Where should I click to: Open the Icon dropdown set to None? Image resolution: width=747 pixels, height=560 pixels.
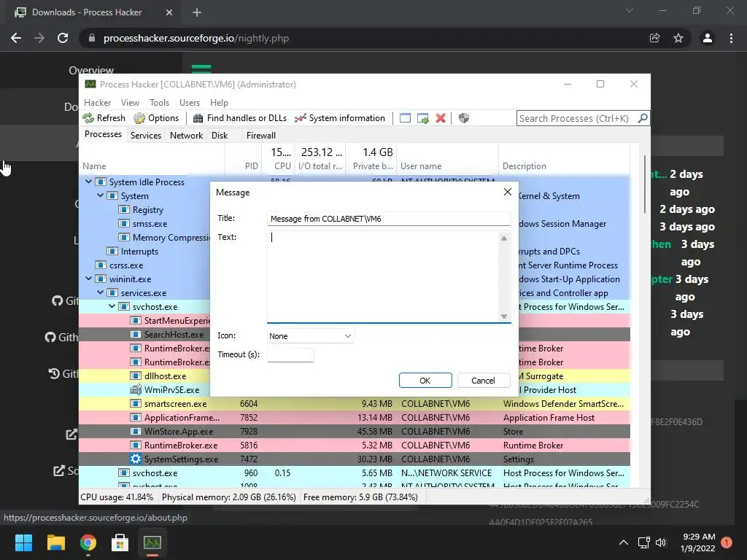point(310,336)
